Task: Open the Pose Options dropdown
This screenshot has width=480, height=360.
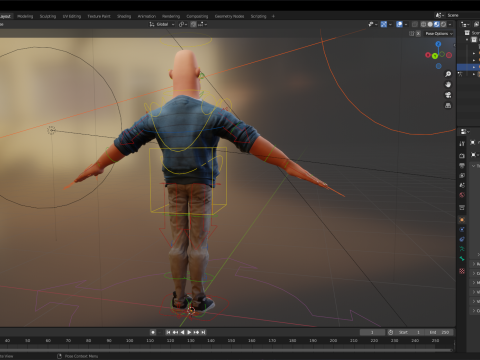Action: tap(439, 33)
